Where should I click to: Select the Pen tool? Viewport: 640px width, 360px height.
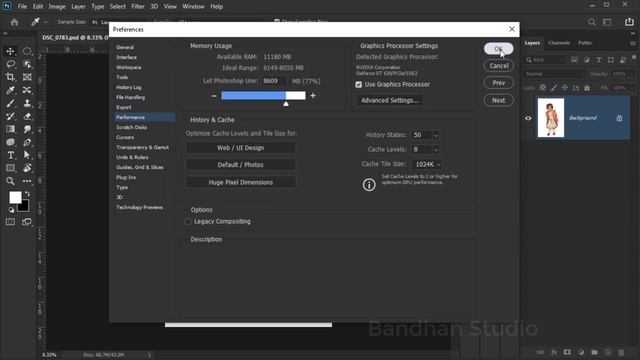(27, 142)
